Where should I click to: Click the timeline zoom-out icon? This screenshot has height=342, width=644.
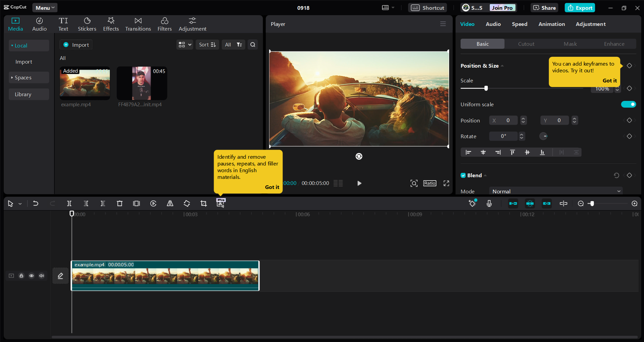click(x=581, y=203)
